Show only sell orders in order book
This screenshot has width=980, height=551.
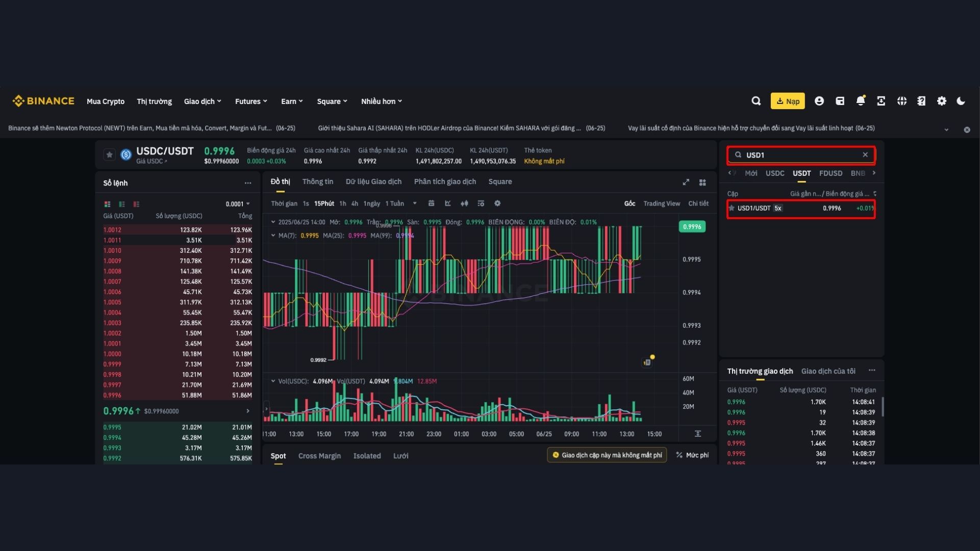point(136,204)
